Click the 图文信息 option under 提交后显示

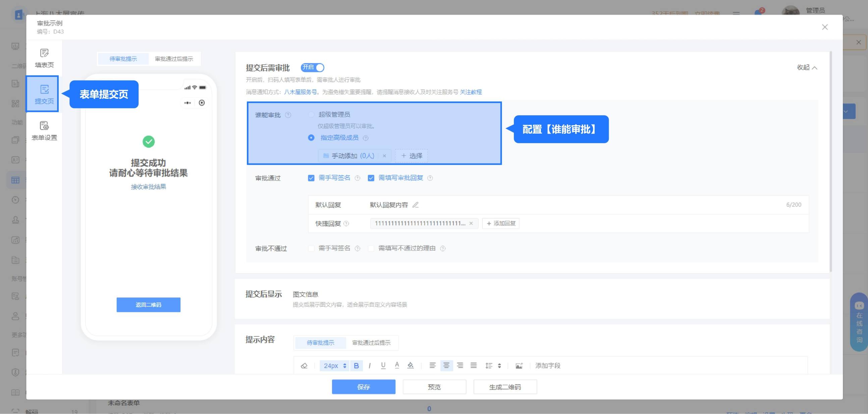tap(306, 294)
